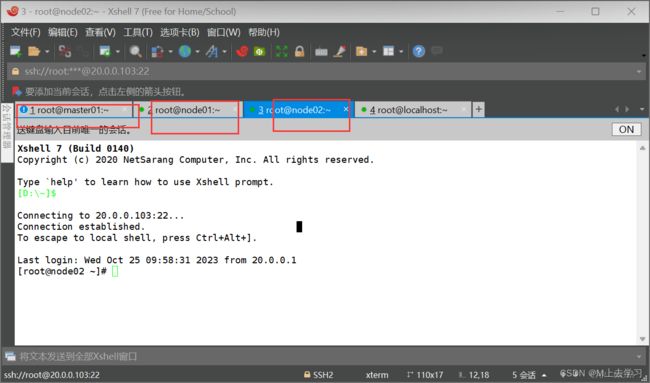The image size is (650, 383).
Task: Open the 帮助(H) menu
Action: (264, 32)
